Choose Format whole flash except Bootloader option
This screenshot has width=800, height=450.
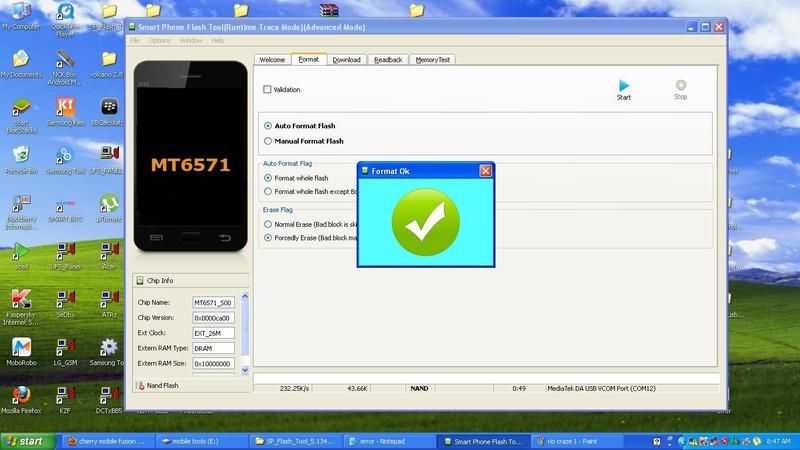[x=268, y=191]
